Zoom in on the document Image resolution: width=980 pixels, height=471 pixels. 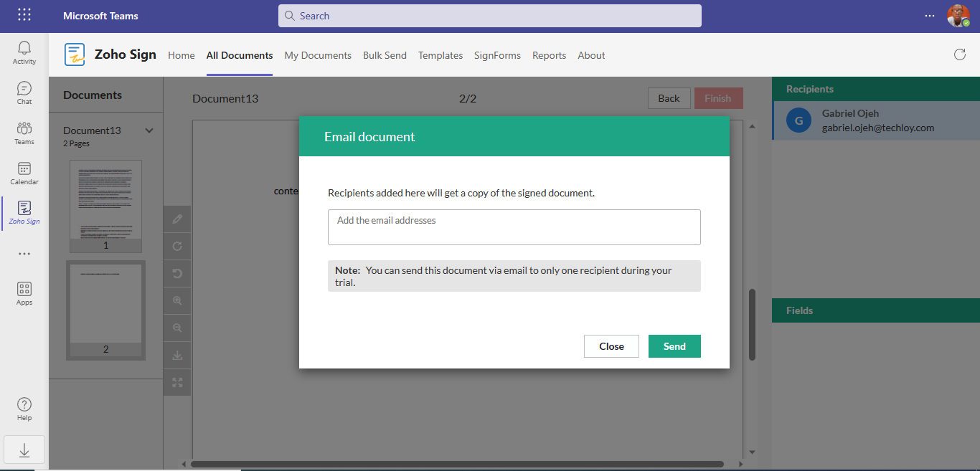tap(177, 300)
